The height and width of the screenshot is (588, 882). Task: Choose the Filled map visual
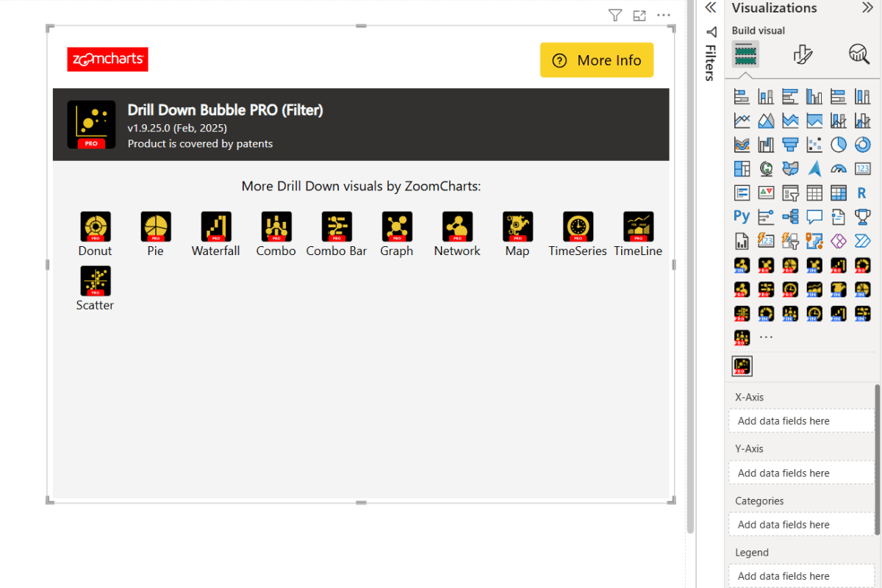[790, 169]
